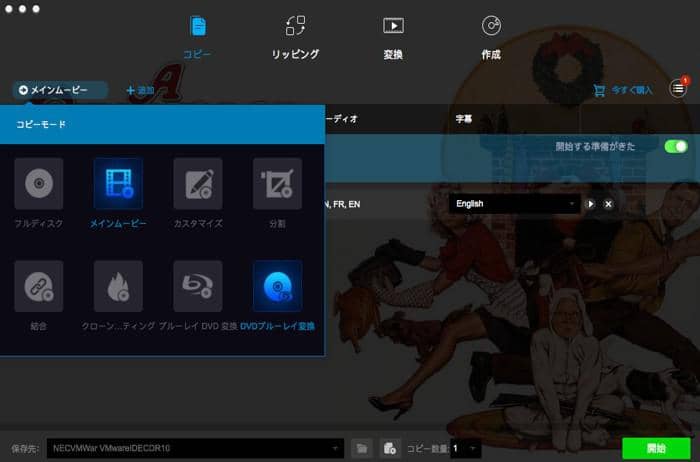
Task: Open the 今すぐ購入 (Buy now) link
Action: tap(632, 90)
